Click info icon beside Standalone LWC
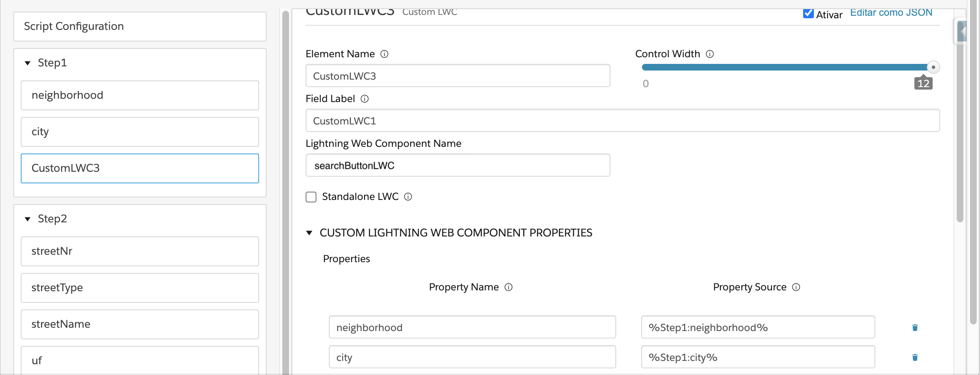This screenshot has width=980, height=375. 408,197
